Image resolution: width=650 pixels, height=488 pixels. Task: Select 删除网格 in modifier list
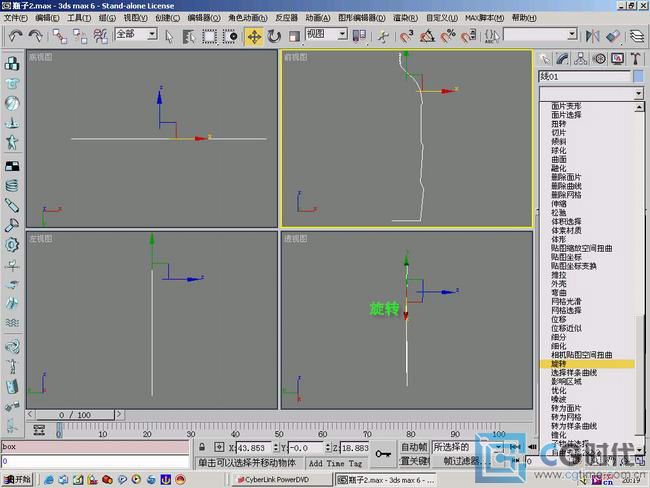[566, 195]
